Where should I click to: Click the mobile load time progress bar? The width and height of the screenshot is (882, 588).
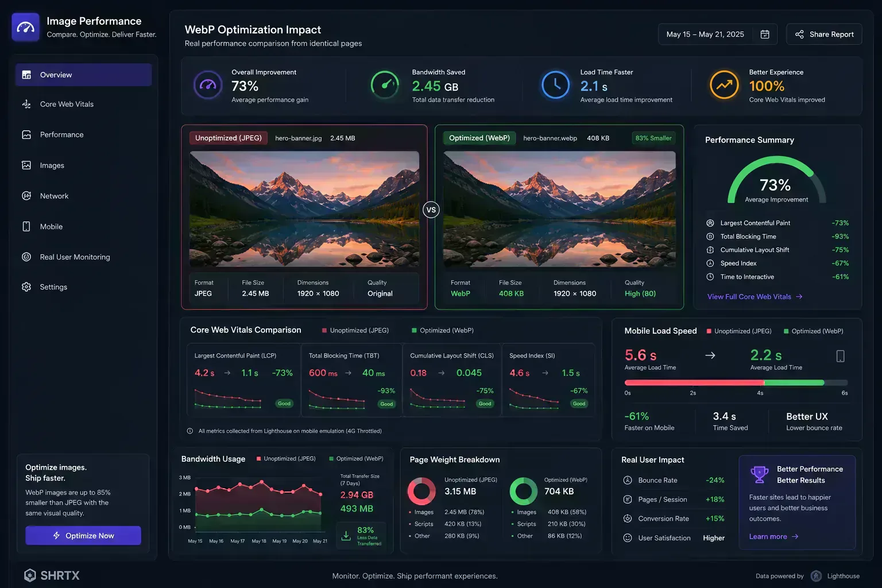pos(736,382)
